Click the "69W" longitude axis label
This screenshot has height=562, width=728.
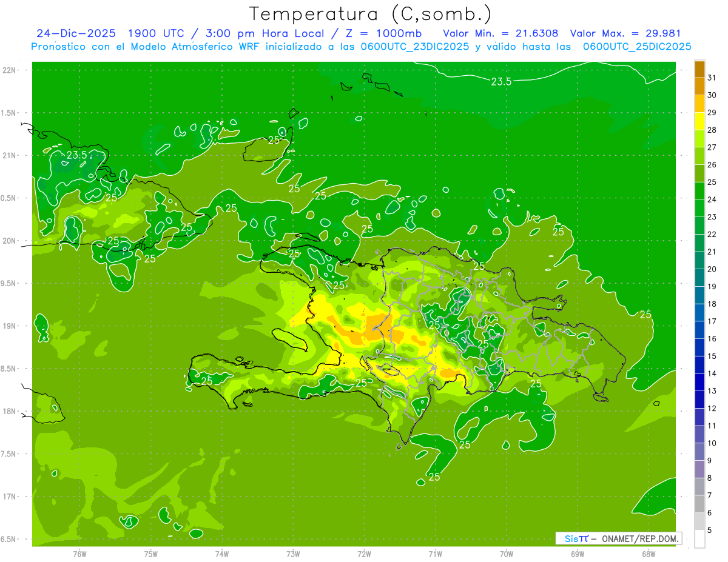point(577,554)
